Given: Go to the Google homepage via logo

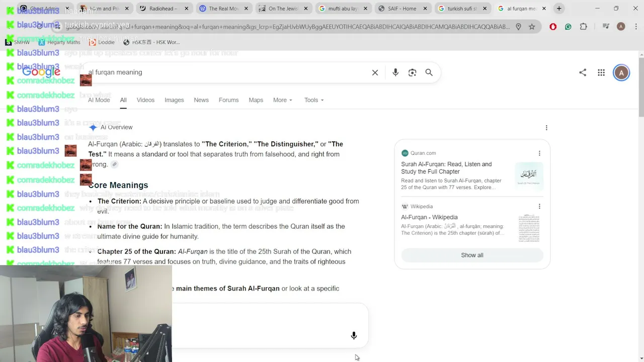Looking at the screenshot, I should click(41, 72).
